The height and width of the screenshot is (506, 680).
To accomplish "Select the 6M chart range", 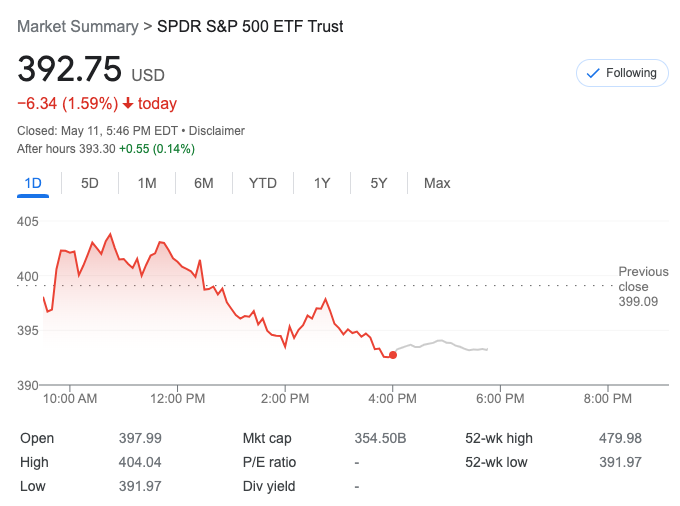I will (x=204, y=183).
